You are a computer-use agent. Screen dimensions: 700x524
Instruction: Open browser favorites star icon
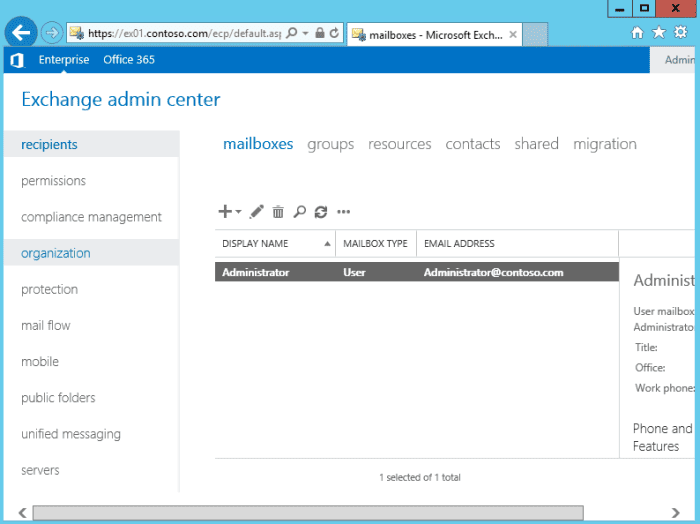pyautogui.click(x=659, y=33)
